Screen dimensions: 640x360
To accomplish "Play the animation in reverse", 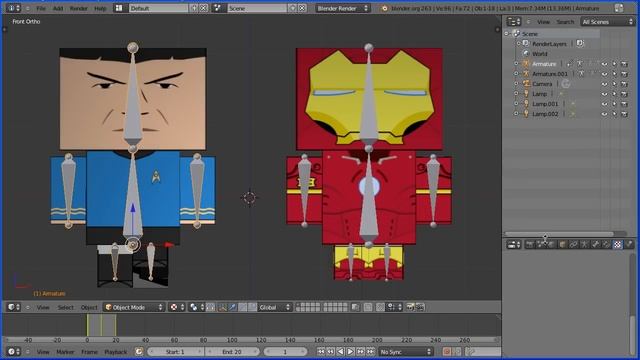I will tap(340, 352).
